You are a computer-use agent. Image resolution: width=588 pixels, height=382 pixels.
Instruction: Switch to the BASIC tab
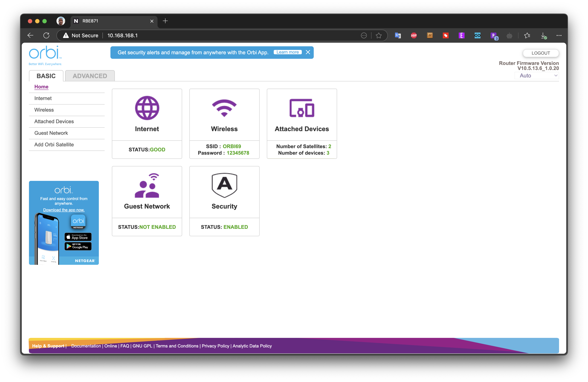46,76
